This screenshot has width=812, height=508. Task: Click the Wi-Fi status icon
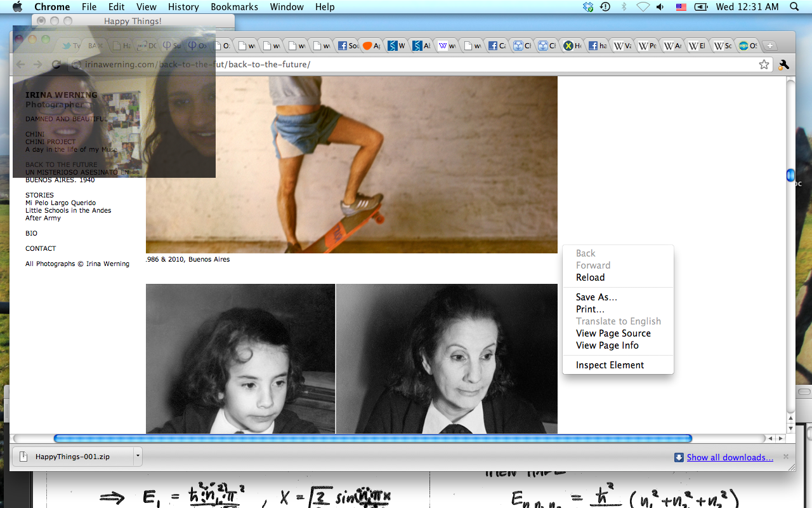pos(643,7)
